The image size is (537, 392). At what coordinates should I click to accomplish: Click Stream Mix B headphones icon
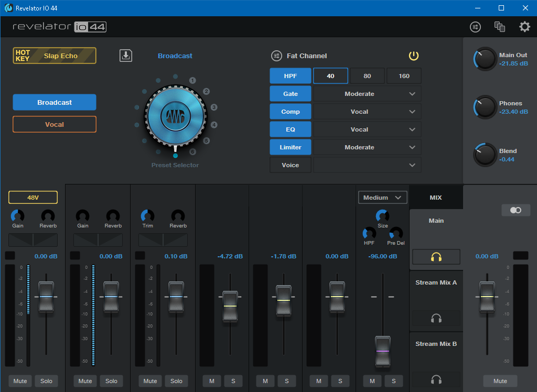point(436,379)
